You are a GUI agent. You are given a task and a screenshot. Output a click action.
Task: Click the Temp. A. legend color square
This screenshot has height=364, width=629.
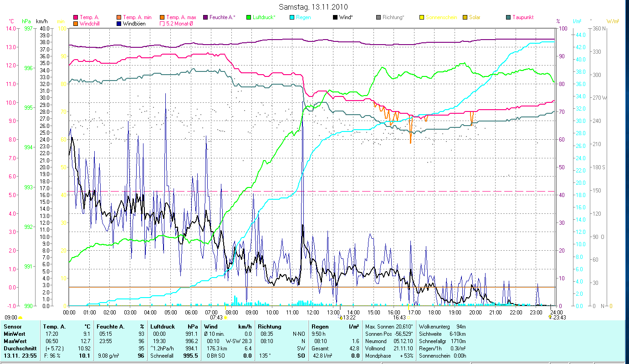pyautogui.click(x=76, y=18)
